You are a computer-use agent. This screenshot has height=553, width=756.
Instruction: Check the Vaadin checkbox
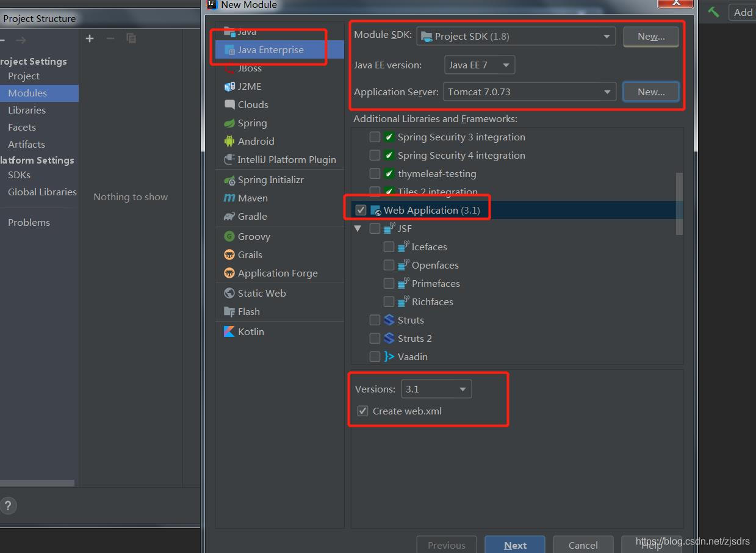375,357
